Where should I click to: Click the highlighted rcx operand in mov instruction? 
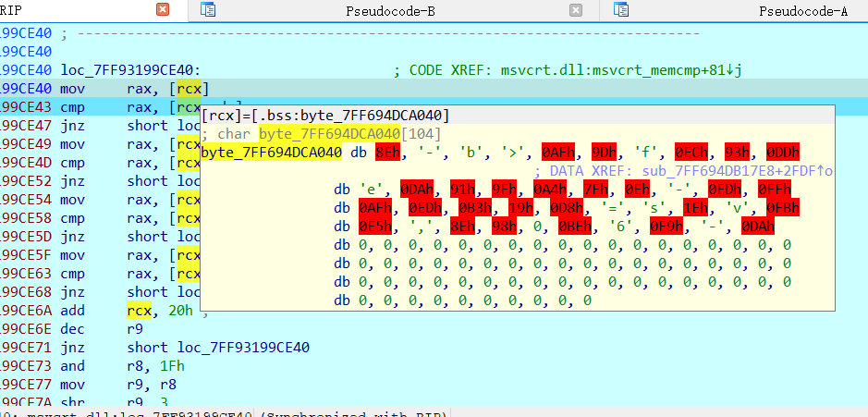[x=190, y=89]
